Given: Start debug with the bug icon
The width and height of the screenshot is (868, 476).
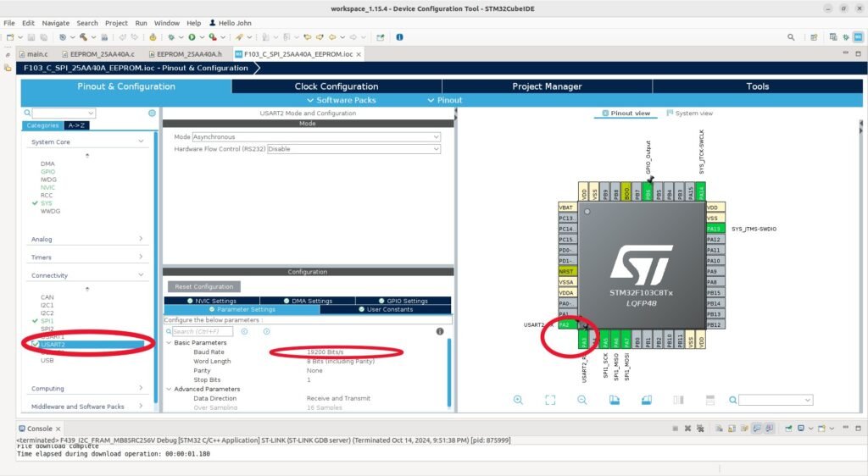Looking at the screenshot, I should click(171, 37).
